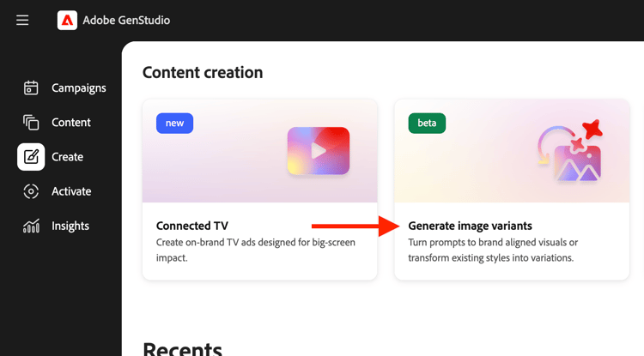Click the Connected TV video play thumbnail
The image size is (644, 356).
click(319, 151)
